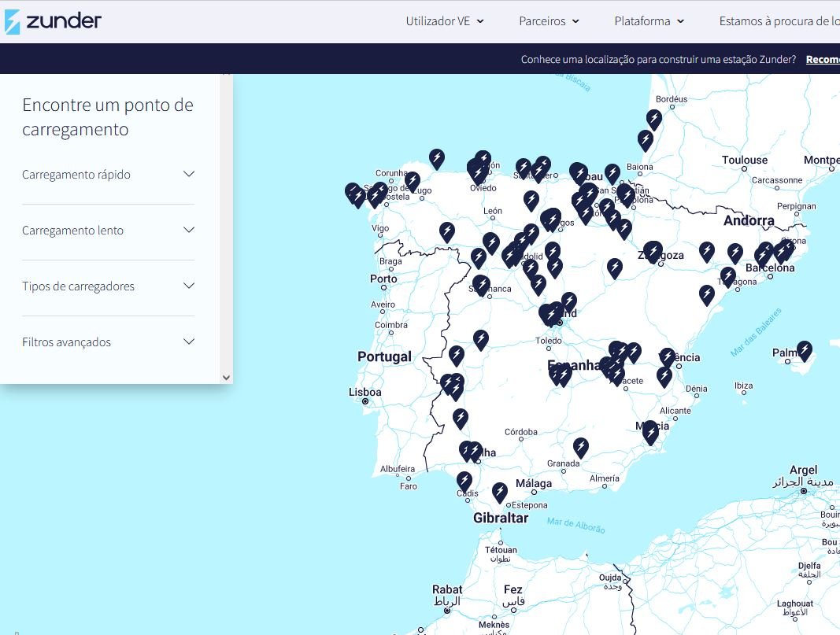840x635 pixels.
Task: Select the charging pin on Palma island
Action: (804, 349)
